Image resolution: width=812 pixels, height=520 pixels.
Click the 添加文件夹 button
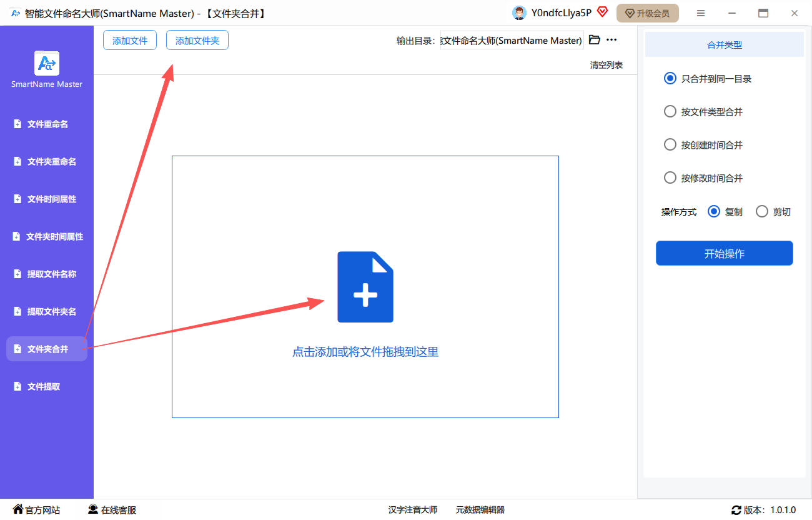pos(197,41)
